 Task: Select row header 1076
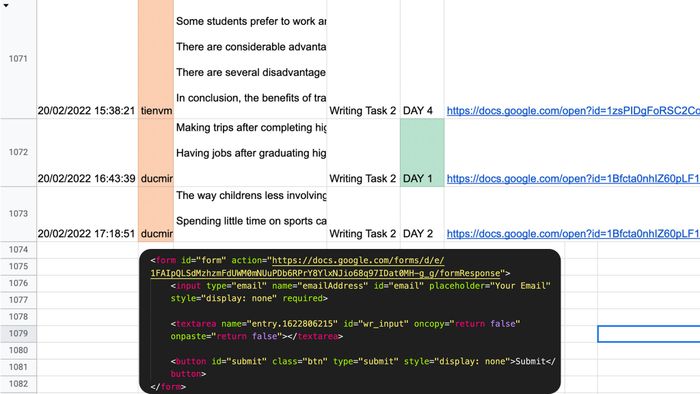pos(18,283)
